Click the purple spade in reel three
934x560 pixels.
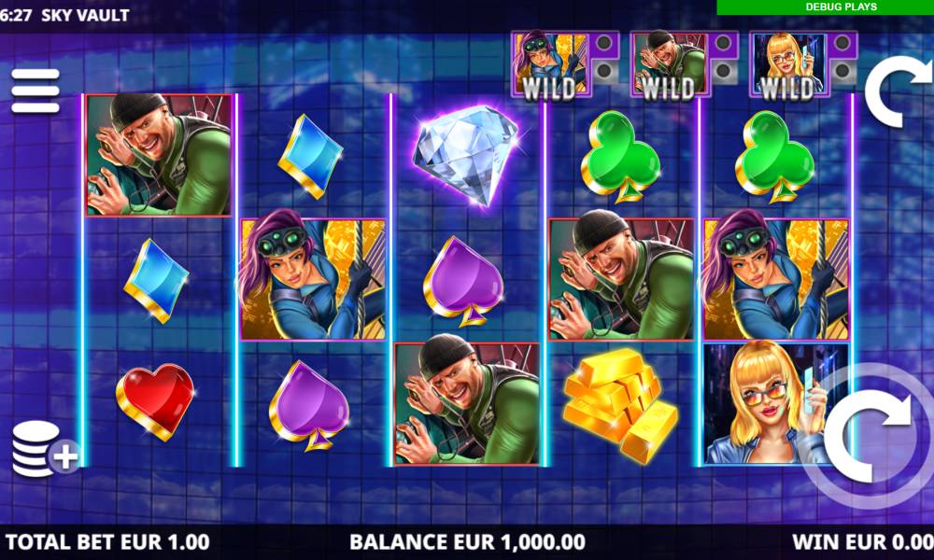[463, 282]
